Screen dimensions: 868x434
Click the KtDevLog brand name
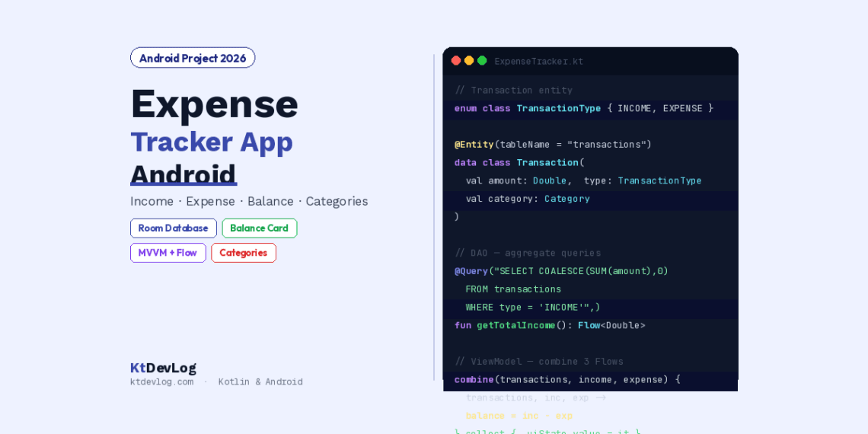click(163, 368)
